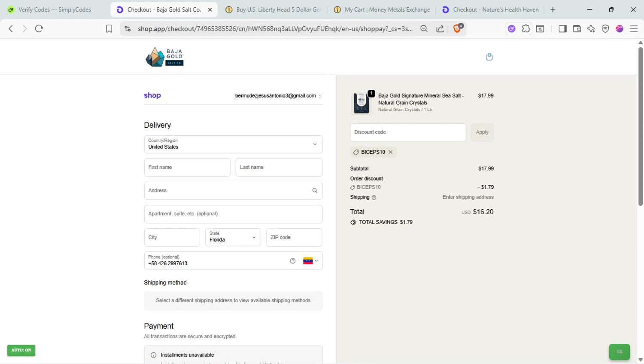Click the green chat widget button

(620, 352)
